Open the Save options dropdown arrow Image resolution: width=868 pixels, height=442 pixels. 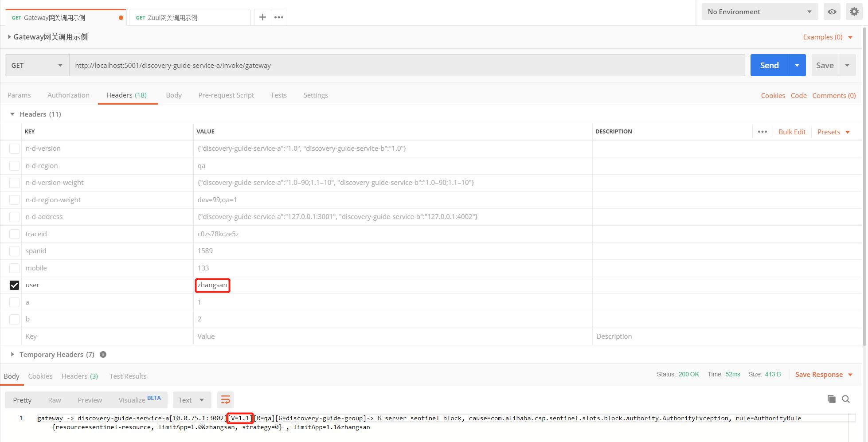coord(847,65)
